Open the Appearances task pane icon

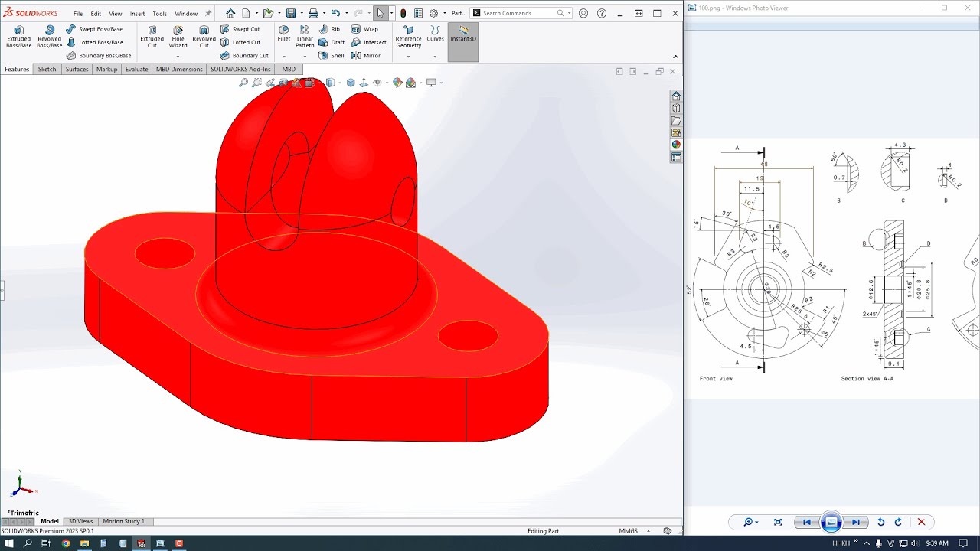click(x=676, y=145)
